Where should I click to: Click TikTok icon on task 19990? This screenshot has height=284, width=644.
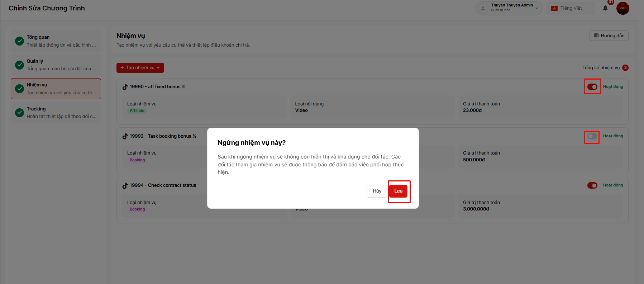click(125, 87)
